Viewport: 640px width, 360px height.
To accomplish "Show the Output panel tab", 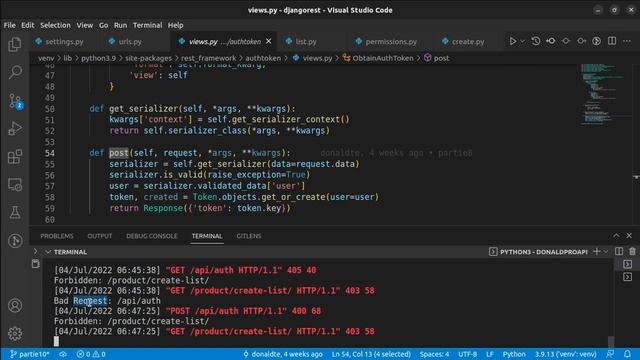I will point(100,236).
